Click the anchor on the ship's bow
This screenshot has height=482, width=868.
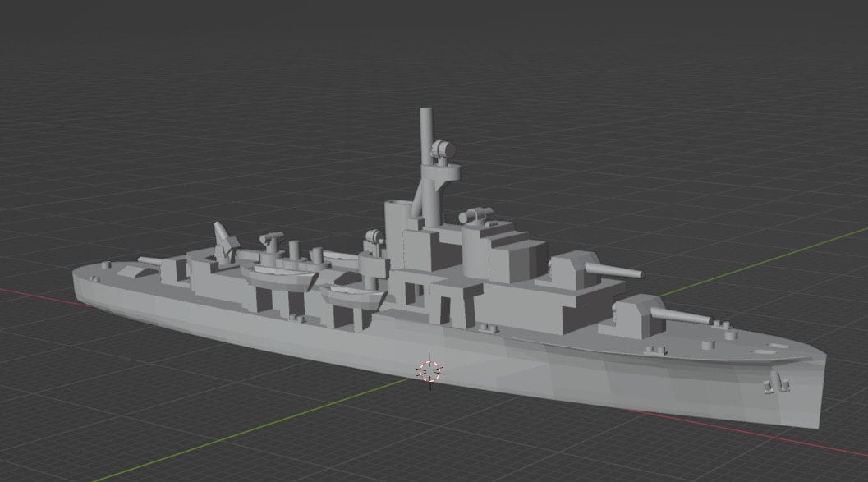tap(776, 383)
